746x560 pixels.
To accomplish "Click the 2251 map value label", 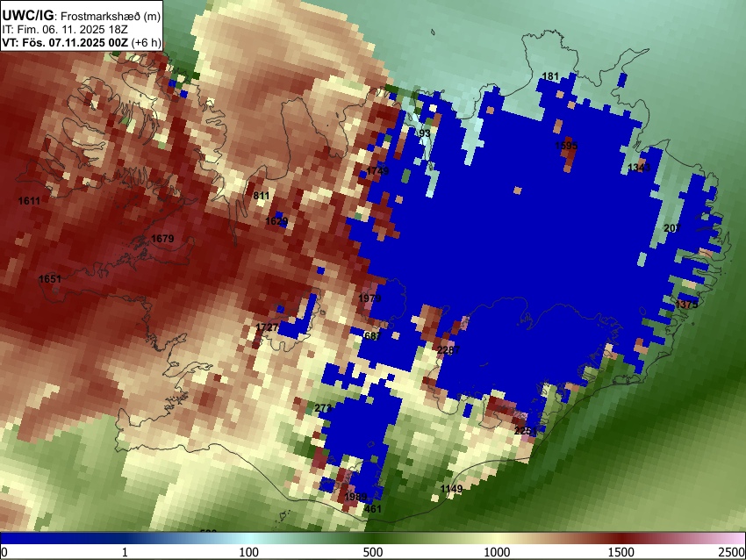I will pos(526,431).
